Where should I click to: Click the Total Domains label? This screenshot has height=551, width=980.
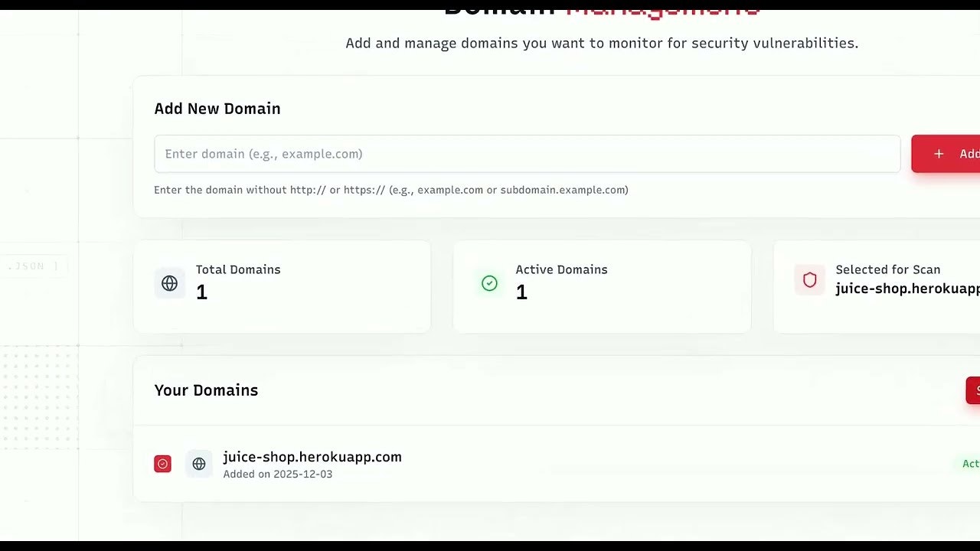coord(238,269)
